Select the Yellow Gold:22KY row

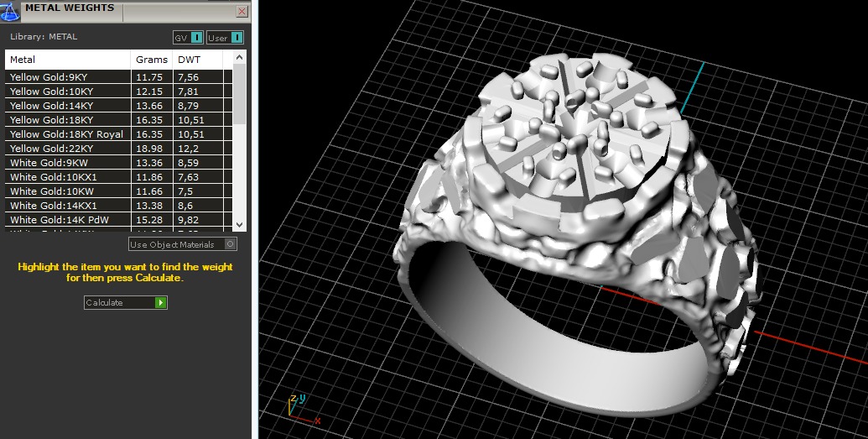pos(119,149)
